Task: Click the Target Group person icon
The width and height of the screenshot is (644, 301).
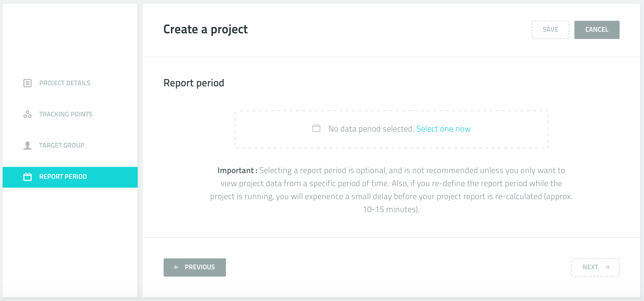Action: pyautogui.click(x=28, y=146)
